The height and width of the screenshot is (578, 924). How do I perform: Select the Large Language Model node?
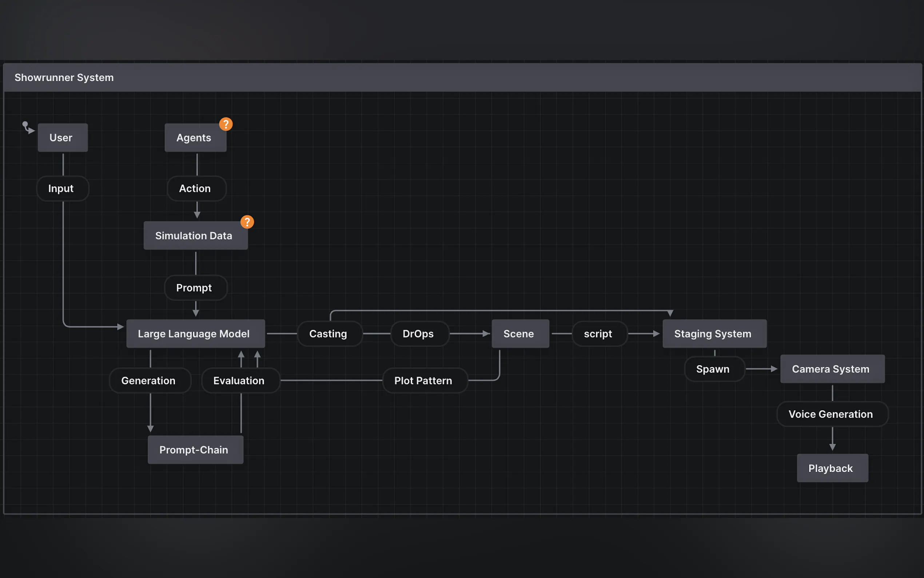pos(195,334)
